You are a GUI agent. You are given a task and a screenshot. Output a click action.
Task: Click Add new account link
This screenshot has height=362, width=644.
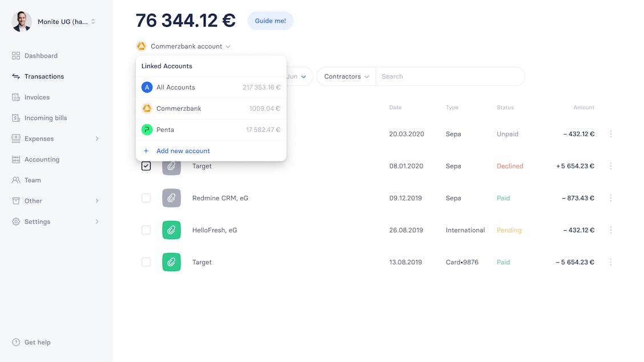click(x=183, y=151)
